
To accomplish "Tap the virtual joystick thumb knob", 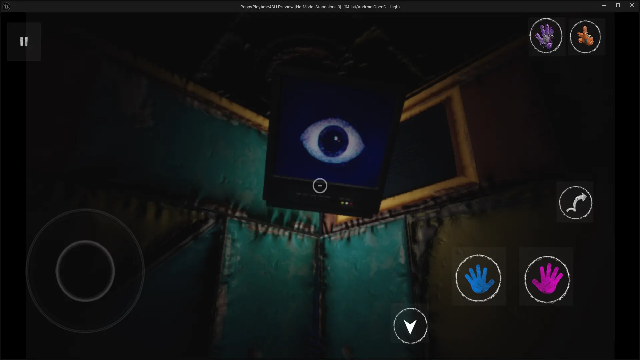I will click(85, 271).
